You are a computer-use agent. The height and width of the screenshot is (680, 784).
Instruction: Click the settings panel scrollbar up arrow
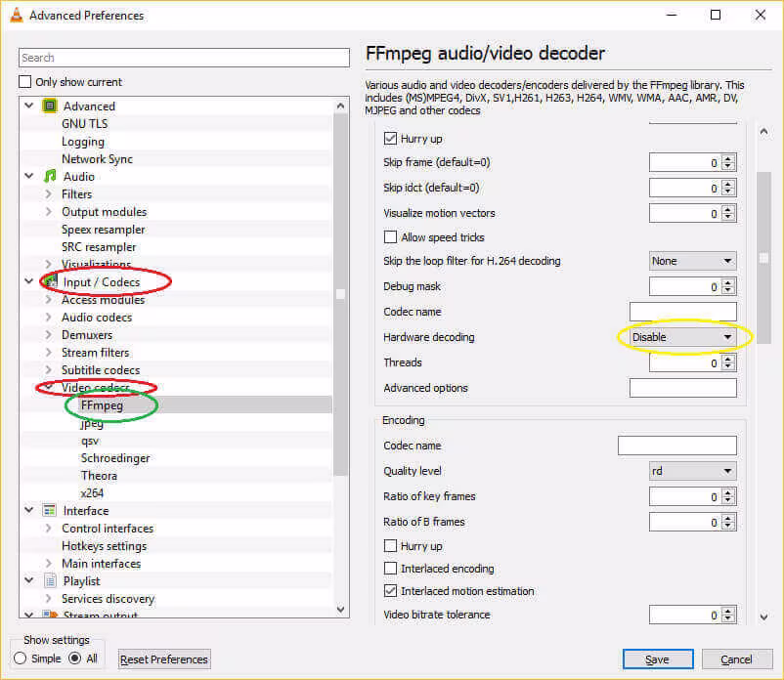(x=764, y=132)
